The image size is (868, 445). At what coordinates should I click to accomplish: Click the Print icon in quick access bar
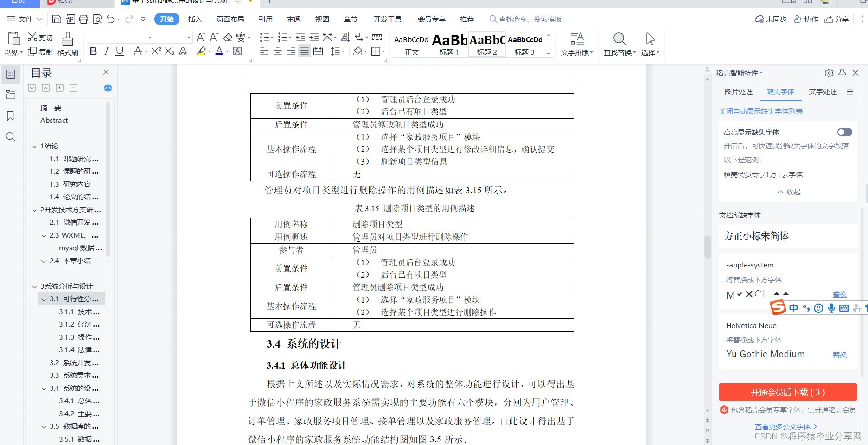coord(83,19)
